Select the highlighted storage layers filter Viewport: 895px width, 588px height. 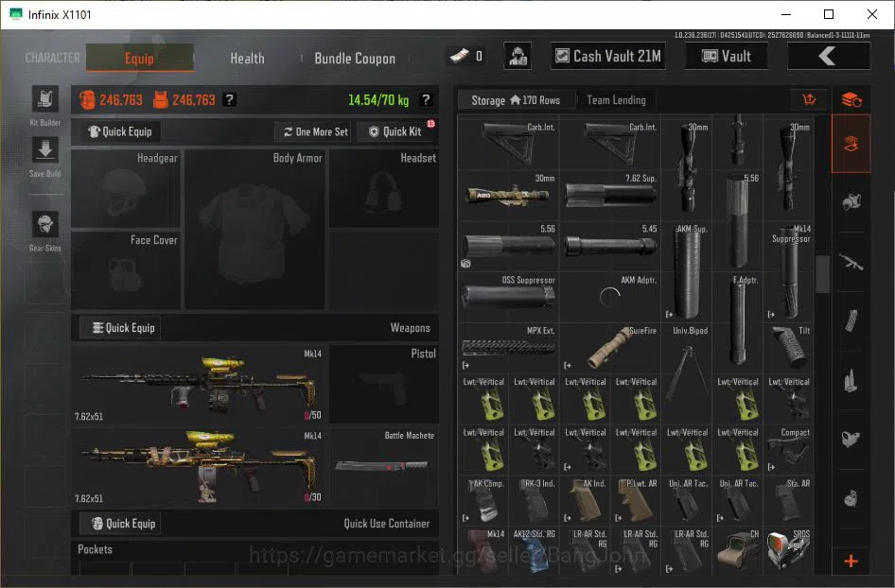click(x=851, y=144)
